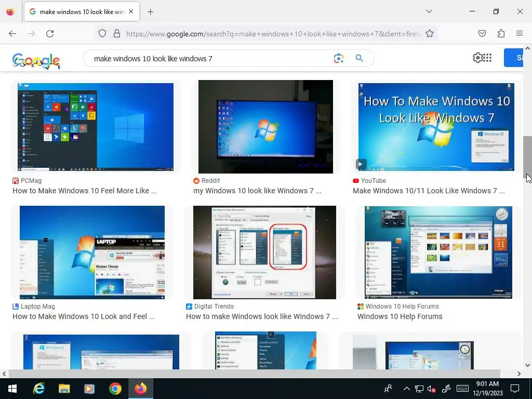Open the Action Center notifications
Viewport: 532px width, 399px height.
tap(515, 389)
